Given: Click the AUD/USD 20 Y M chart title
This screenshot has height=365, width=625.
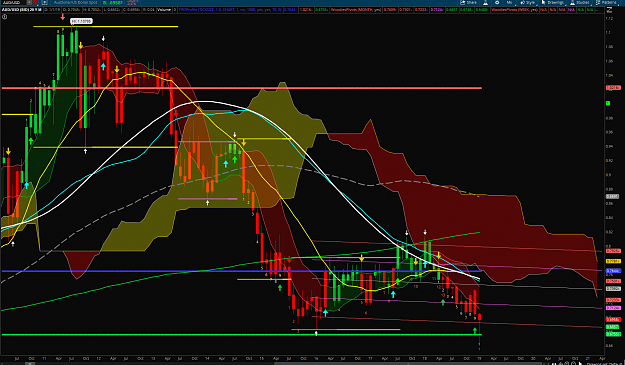Looking at the screenshot, I should point(21,10).
